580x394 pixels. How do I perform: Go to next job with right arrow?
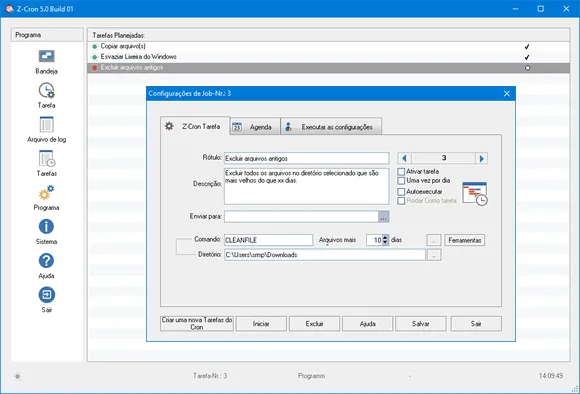tap(481, 158)
